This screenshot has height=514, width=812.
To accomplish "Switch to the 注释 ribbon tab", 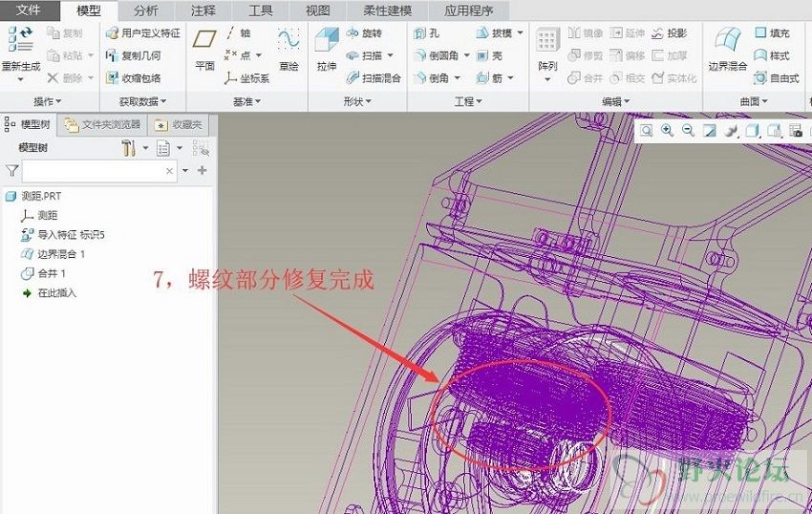I will (203, 11).
